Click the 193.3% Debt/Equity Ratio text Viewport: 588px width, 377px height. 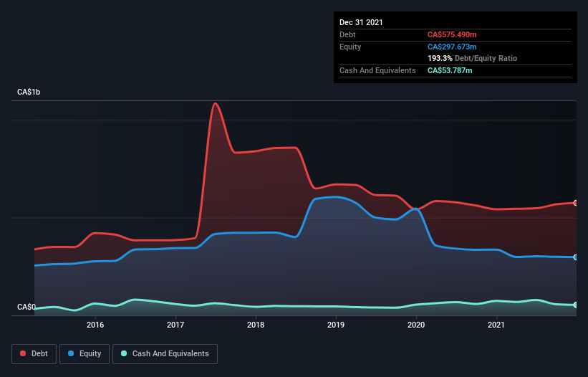(x=472, y=59)
